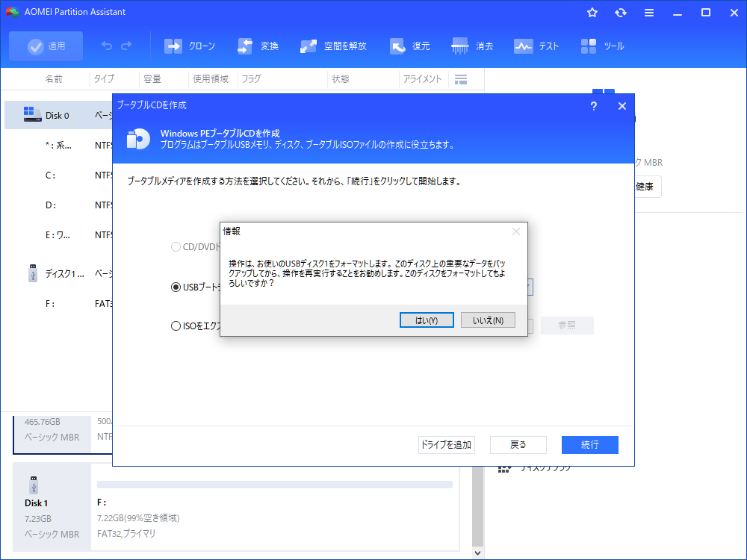Open the クローン clone menu
Viewport: 747px width, 560px height.
click(x=190, y=46)
